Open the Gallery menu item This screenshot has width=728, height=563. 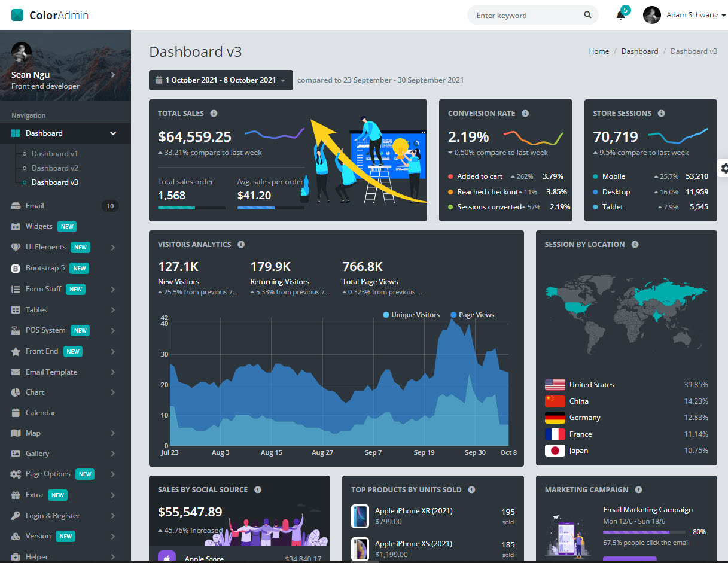pos(65,454)
